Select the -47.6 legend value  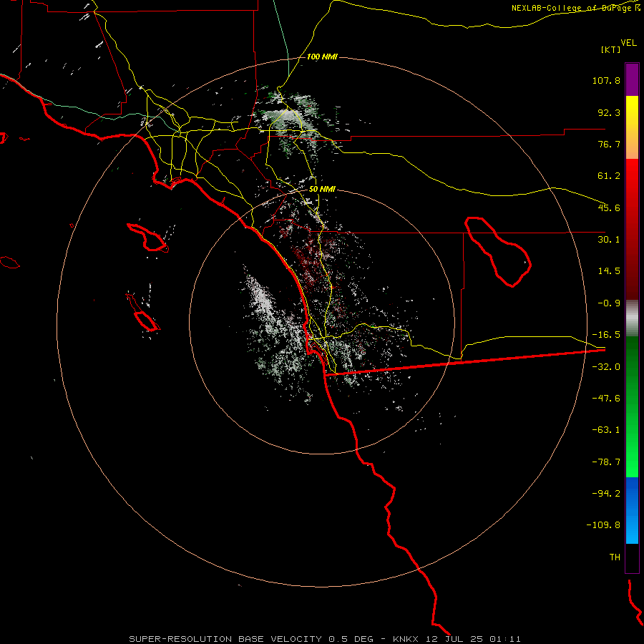[x=606, y=399]
